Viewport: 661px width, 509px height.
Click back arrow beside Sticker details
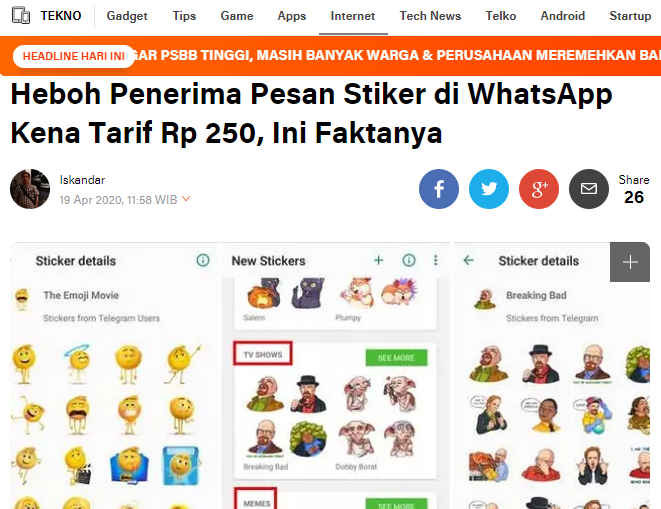(x=468, y=260)
